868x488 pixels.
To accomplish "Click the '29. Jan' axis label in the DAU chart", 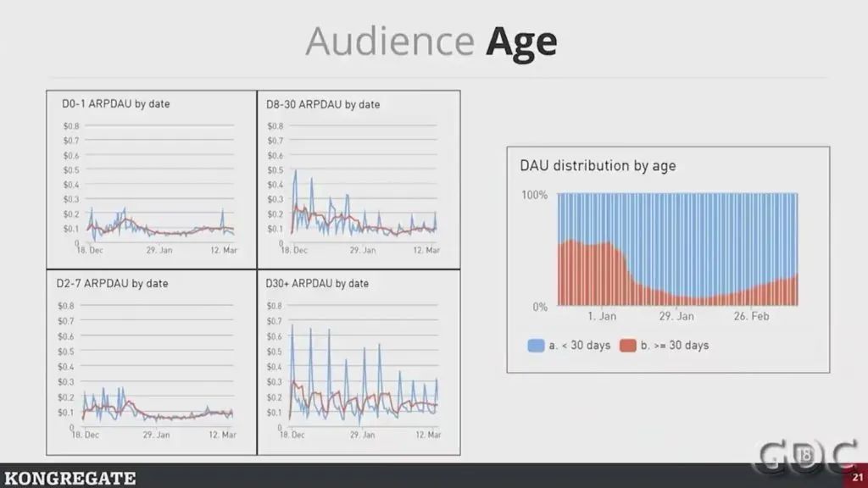I will [x=676, y=316].
